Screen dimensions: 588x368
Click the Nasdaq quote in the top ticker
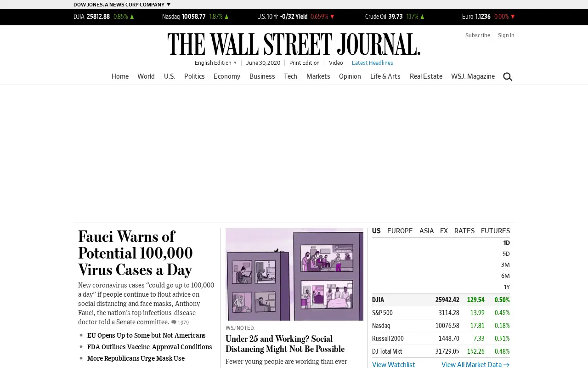click(196, 17)
